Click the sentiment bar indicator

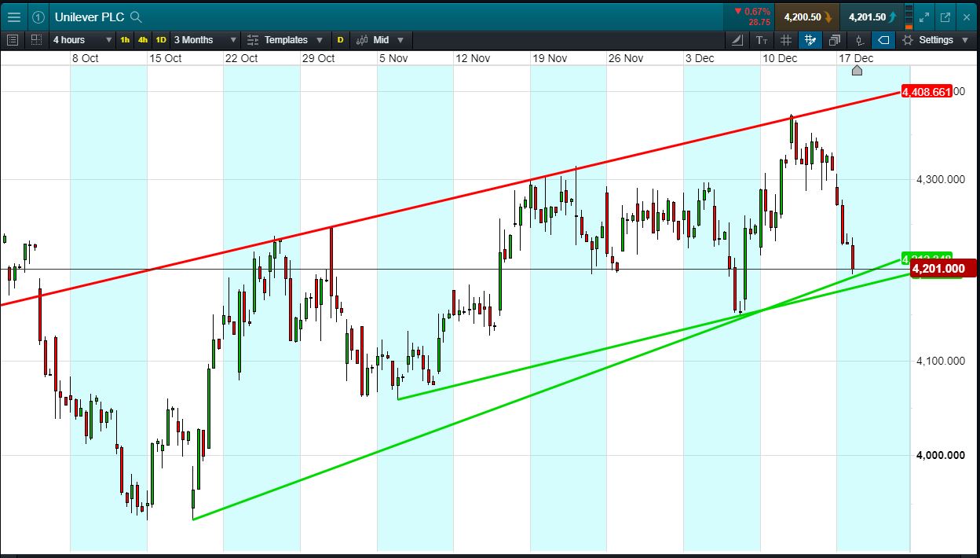909,17
